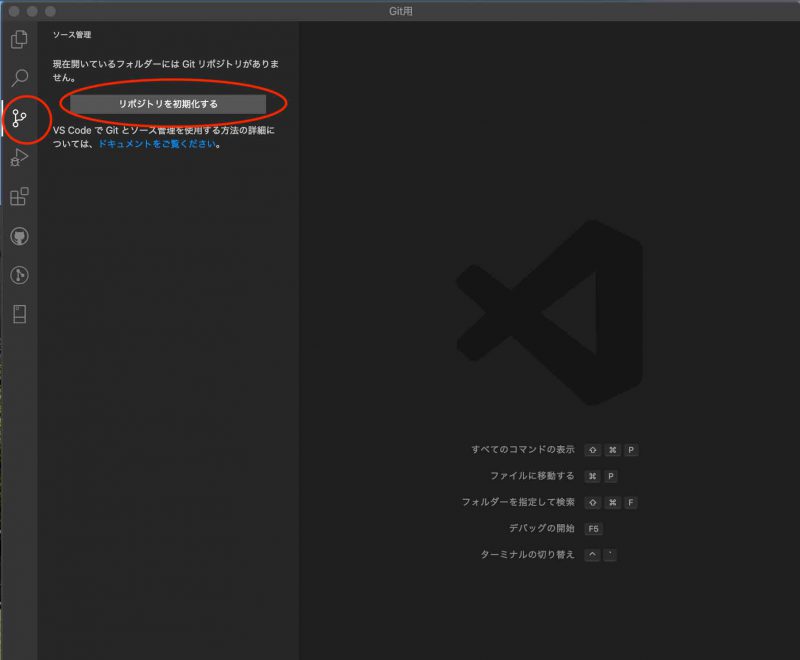Screen dimensions: 800x660
Task: Click リポジトリを初期化する button
Action: 168,104
